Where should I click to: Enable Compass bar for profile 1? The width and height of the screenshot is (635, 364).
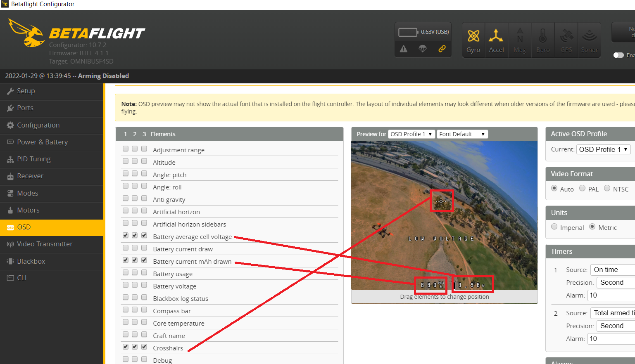tap(126, 310)
